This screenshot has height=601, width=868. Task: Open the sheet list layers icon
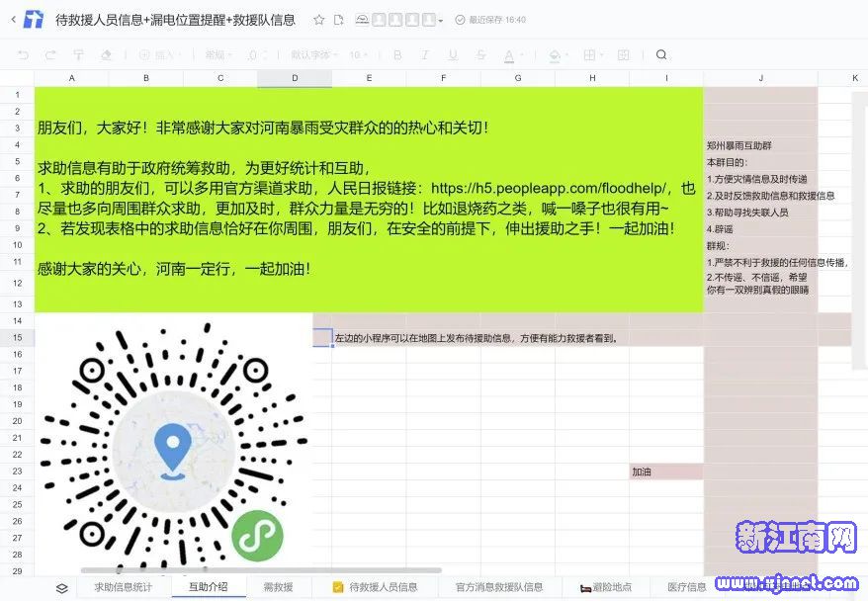(62, 587)
